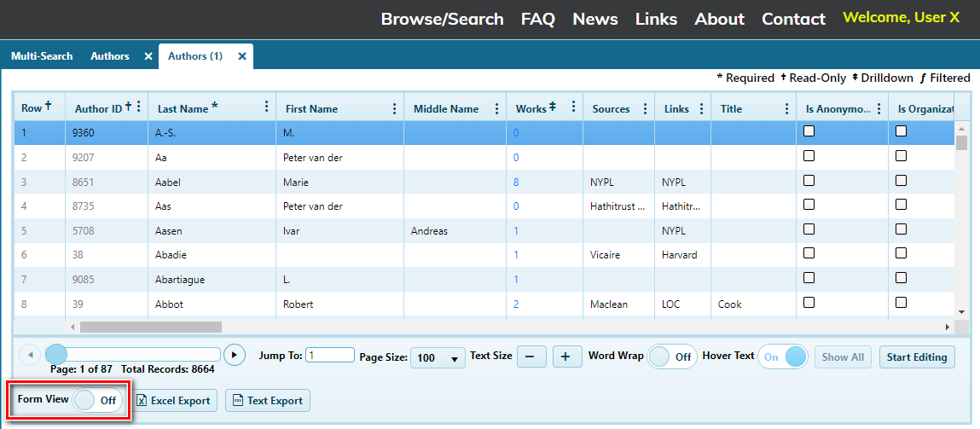Open First Name column options icon
This screenshot has height=429, width=980.
coord(394,108)
